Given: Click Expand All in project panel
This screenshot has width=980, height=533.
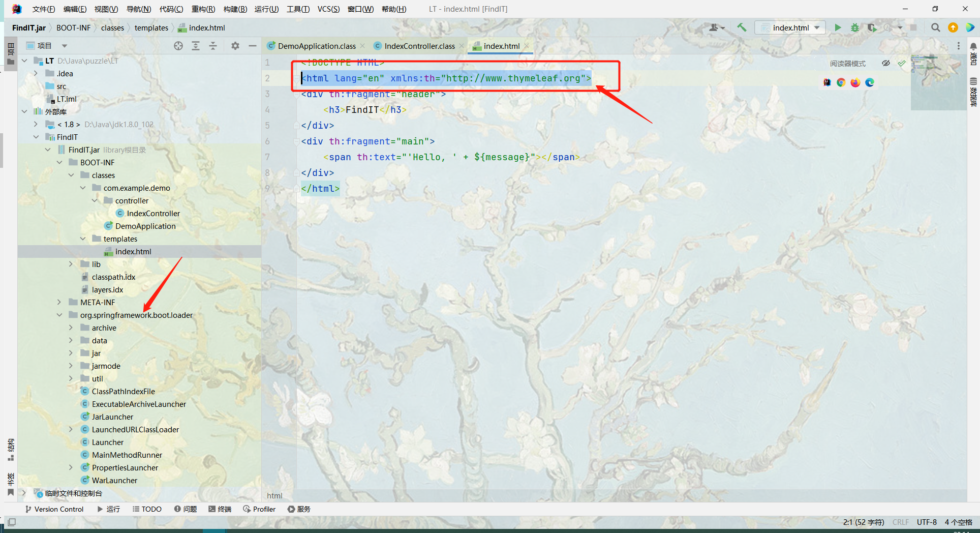Looking at the screenshot, I should click(x=196, y=46).
